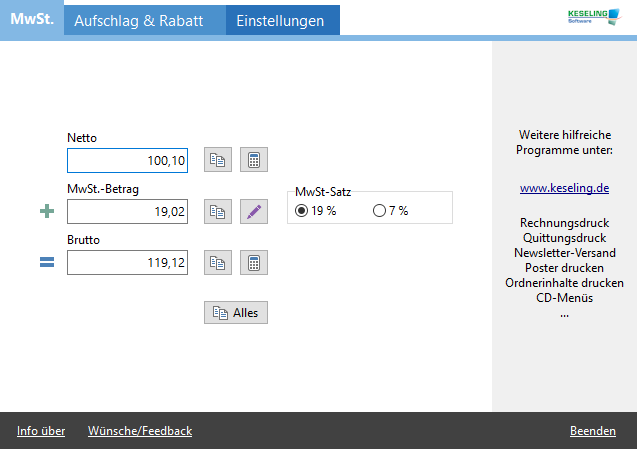Click the green plus sign icon

[46, 212]
